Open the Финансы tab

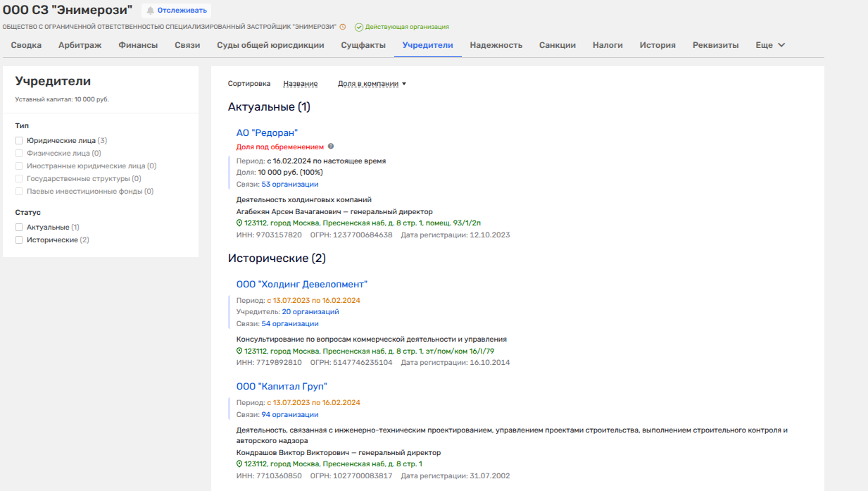[x=138, y=45]
